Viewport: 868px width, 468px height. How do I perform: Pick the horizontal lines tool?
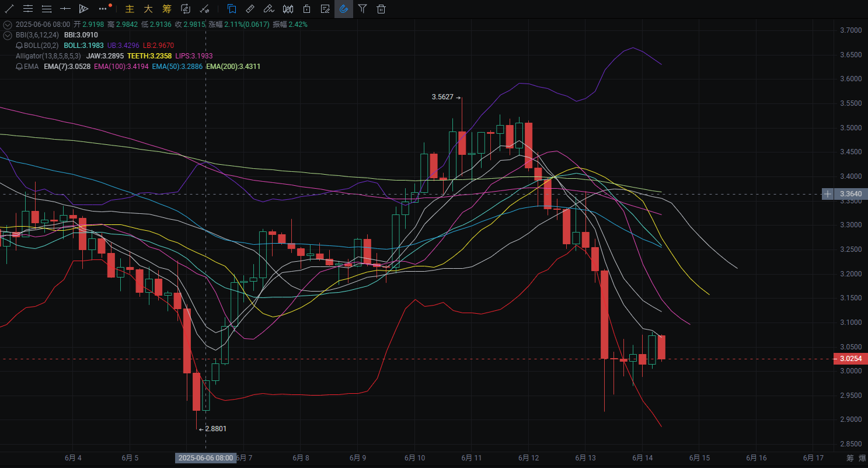47,9
